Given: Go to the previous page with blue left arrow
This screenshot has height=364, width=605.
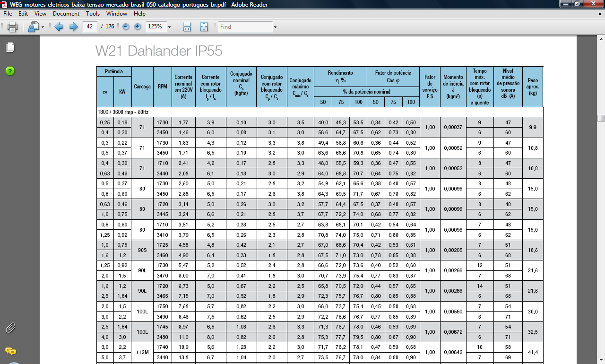Looking at the screenshot, I should [59, 27].
